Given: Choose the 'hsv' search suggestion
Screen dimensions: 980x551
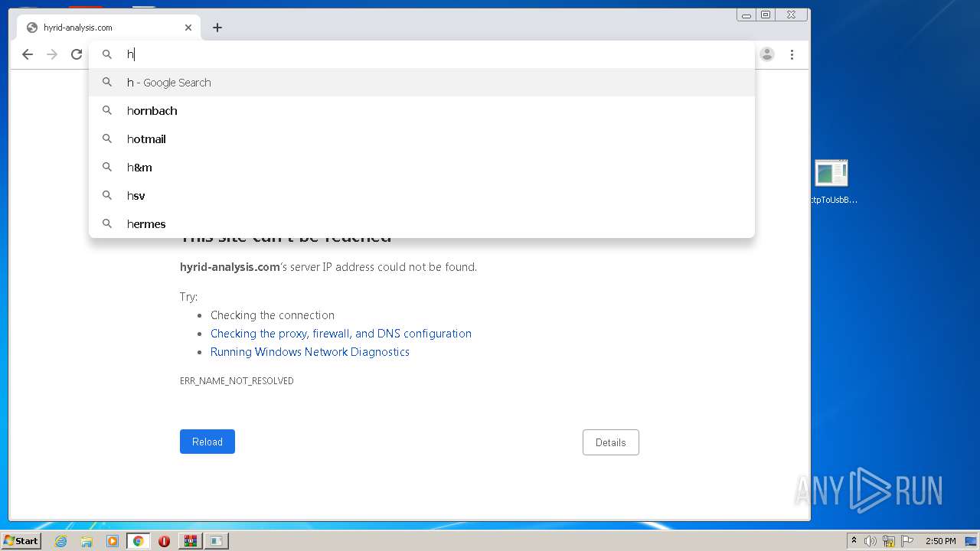Looking at the screenshot, I should click(x=422, y=196).
